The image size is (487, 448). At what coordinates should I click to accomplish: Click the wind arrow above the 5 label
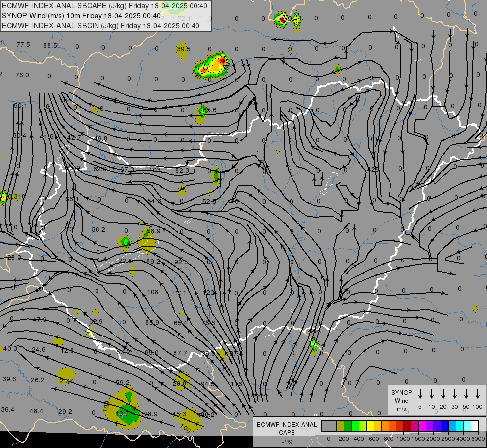[x=420, y=394]
